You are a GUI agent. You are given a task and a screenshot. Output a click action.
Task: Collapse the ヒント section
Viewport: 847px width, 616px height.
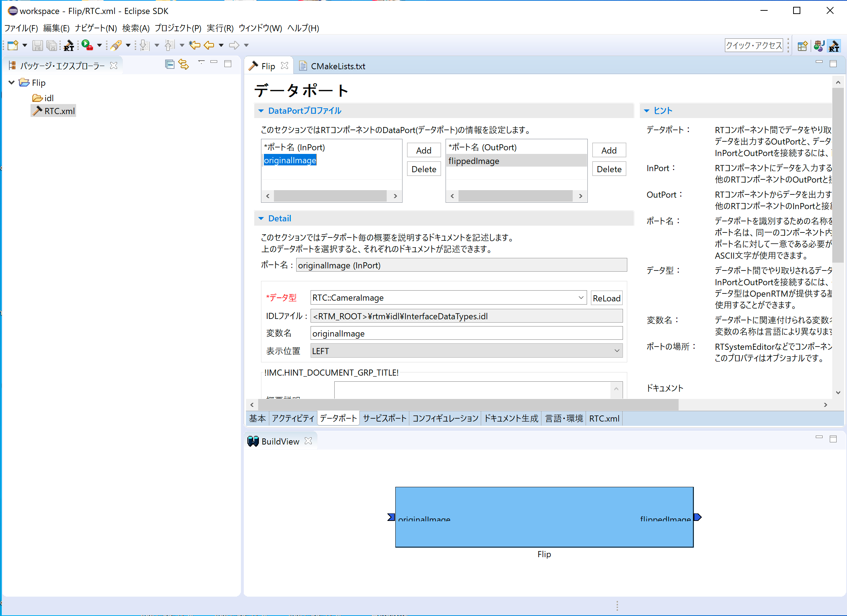coord(647,111)
